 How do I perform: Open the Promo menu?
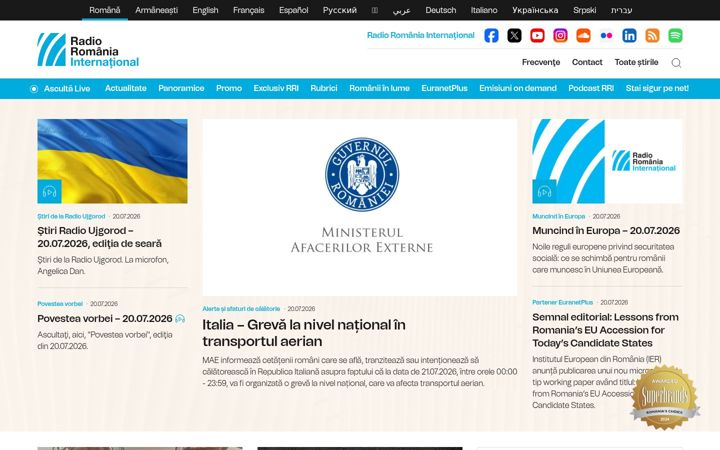coord(229,88)
